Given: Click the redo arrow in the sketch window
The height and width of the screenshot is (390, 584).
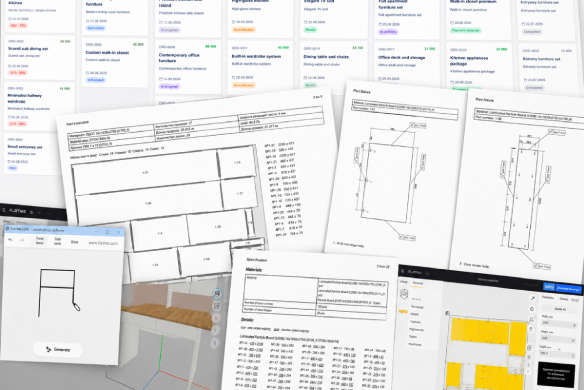Looking at the screenshot, I should click(22, 240).
